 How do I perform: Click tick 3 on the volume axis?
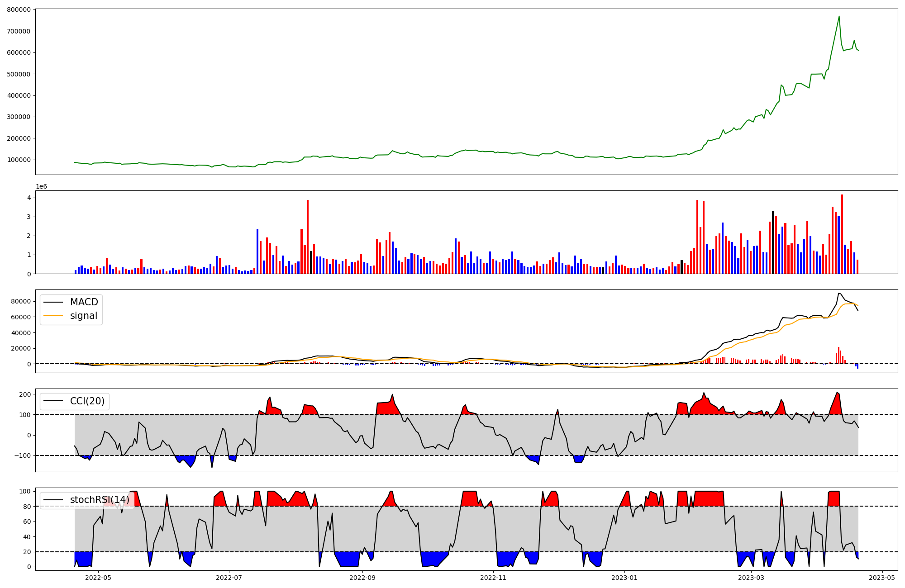point(29,217)
